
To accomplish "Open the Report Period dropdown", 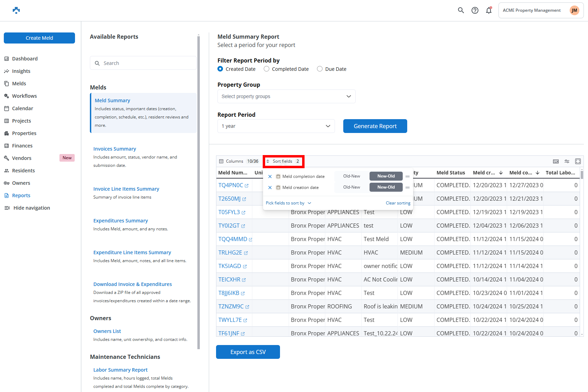I will (x=276, y=126).
